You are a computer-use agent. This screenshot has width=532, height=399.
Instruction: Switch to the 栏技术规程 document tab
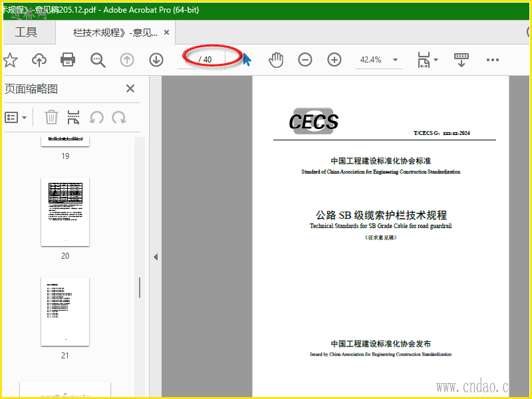click(x=115, y=33)
